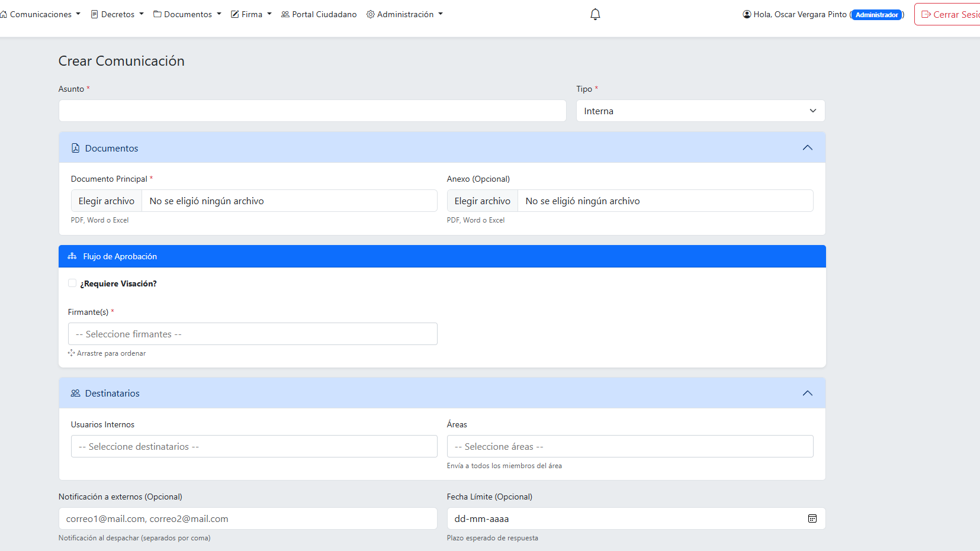This screenshot has height=551, width=980.
Task: Choose file for Documento Principal
Action: [x=107, y=201]
